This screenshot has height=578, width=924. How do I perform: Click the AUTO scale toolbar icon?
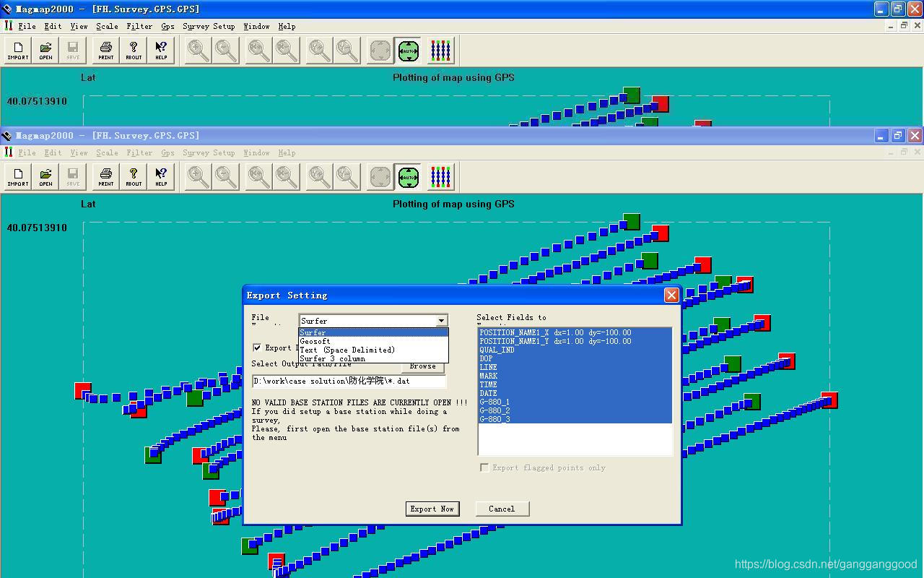408,176
